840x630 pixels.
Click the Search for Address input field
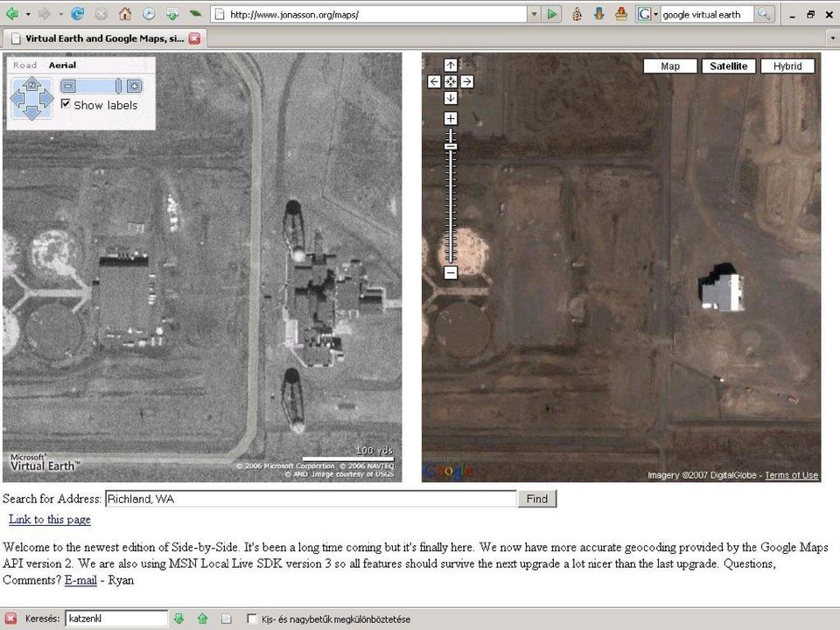[x=311, y=499]
